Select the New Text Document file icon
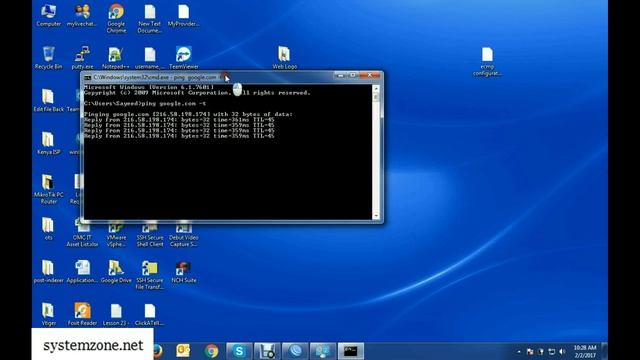Viewport: 640px width, 360px height. click(149, 18)
